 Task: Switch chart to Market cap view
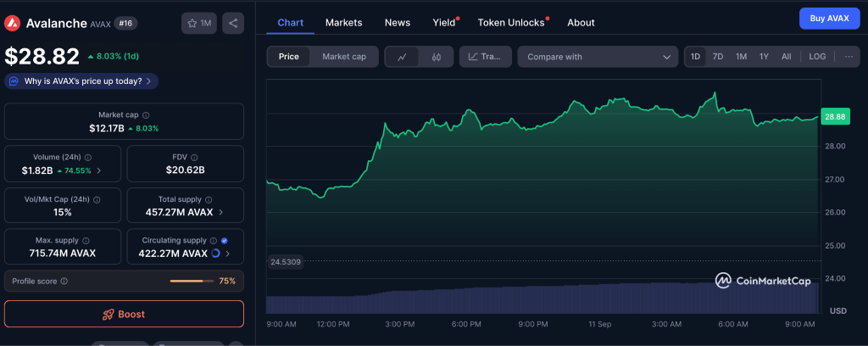pyautogui.click(x=344, y=57)
